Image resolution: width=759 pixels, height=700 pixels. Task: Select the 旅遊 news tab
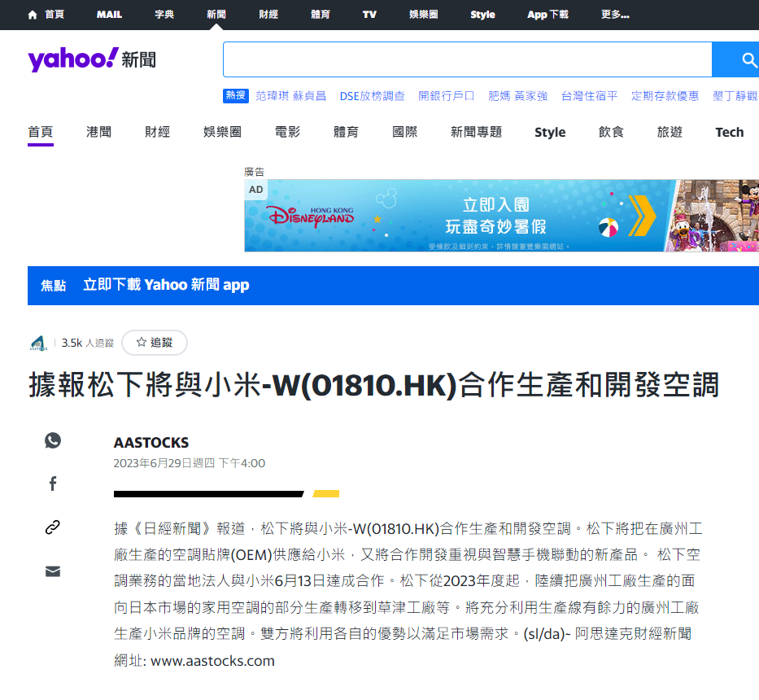(670, 132)
